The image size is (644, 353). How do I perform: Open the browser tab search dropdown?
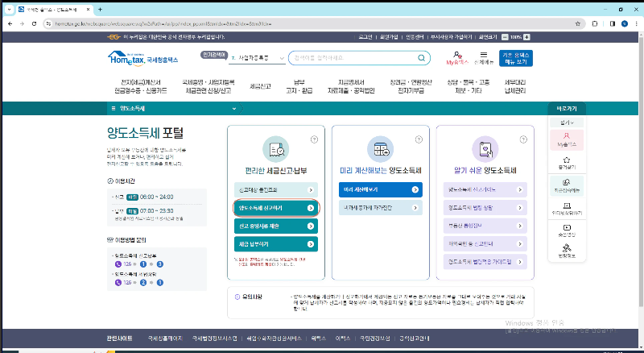click(x=9, y=9)
